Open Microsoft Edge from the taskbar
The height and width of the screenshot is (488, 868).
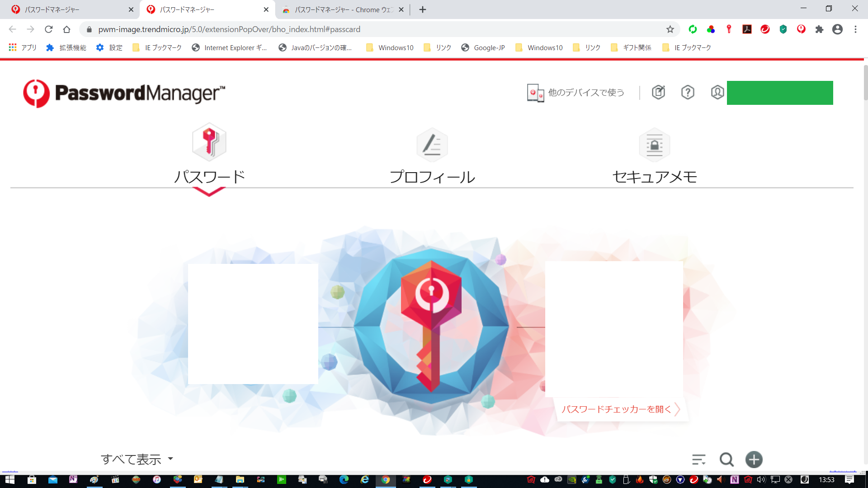(344, 479)
